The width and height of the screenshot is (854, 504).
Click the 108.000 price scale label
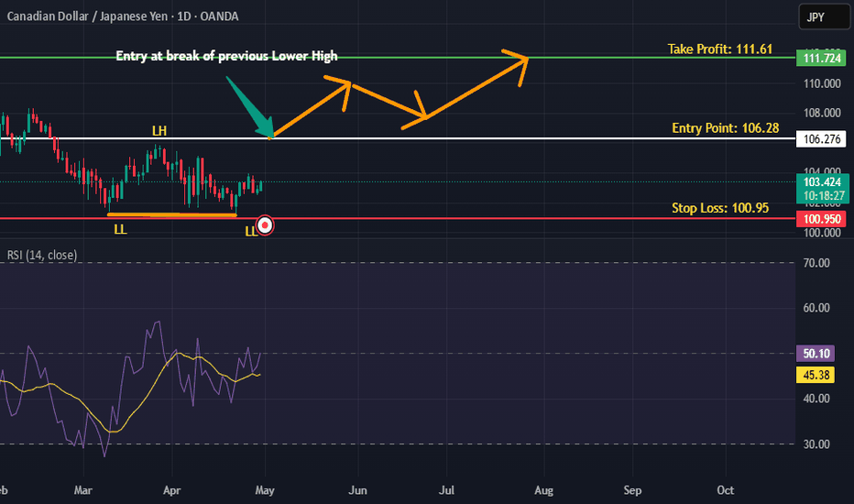pyautogui.click(x=822, y=113)
